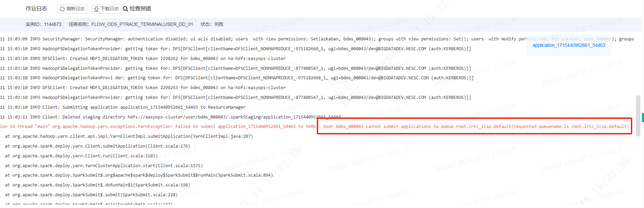Select the SecurityManager authentication disabled log line

[134, 39]
